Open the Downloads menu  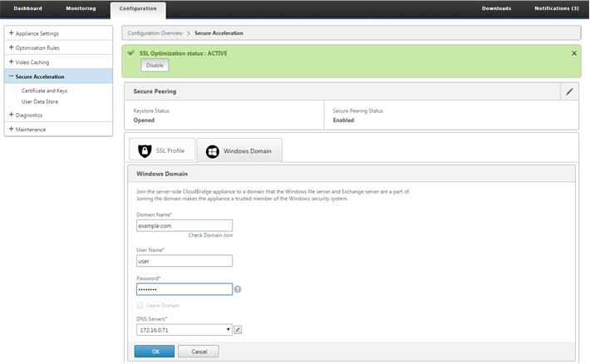tap(496, 8)
